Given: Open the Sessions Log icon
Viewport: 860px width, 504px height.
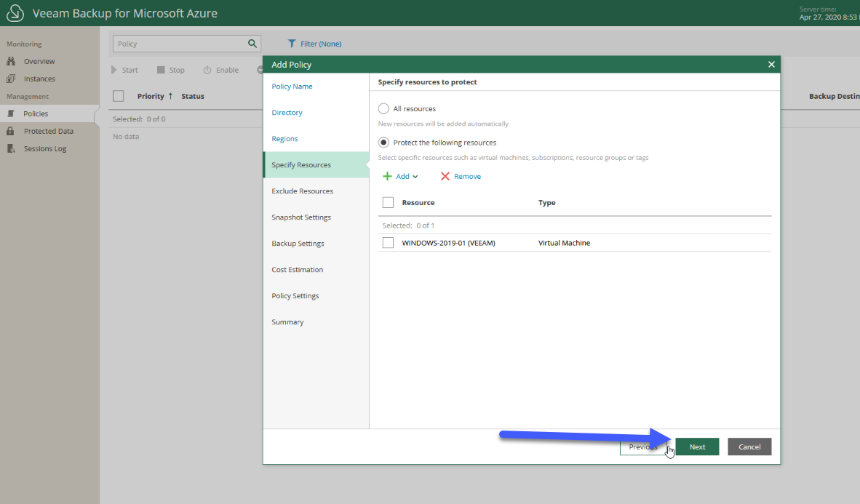Looking at the screenshot, I should click(11, 148).
